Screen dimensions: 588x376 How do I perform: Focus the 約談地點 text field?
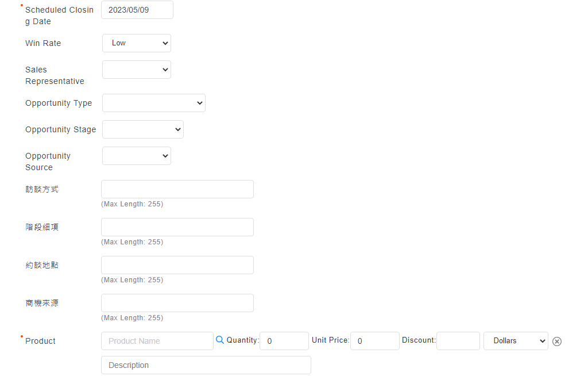tap(177, 265)
